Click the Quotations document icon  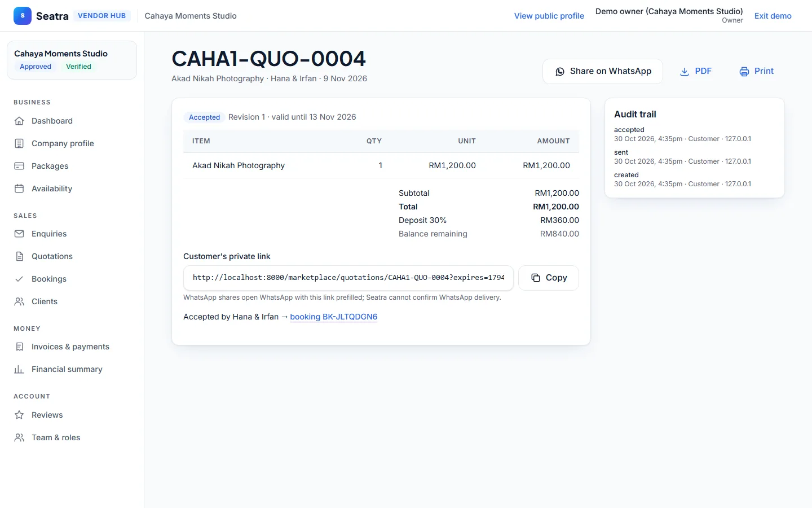(x=19, y=256)
